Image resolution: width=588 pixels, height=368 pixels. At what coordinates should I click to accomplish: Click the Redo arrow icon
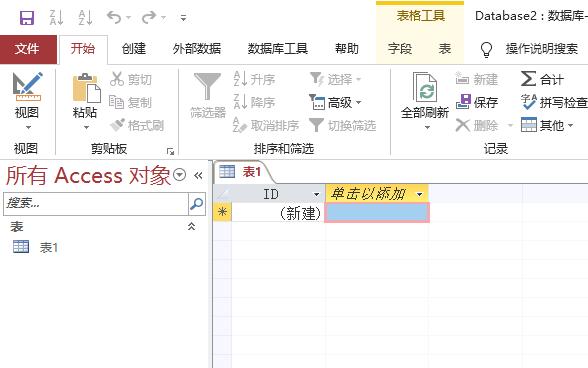coord(149,17)
